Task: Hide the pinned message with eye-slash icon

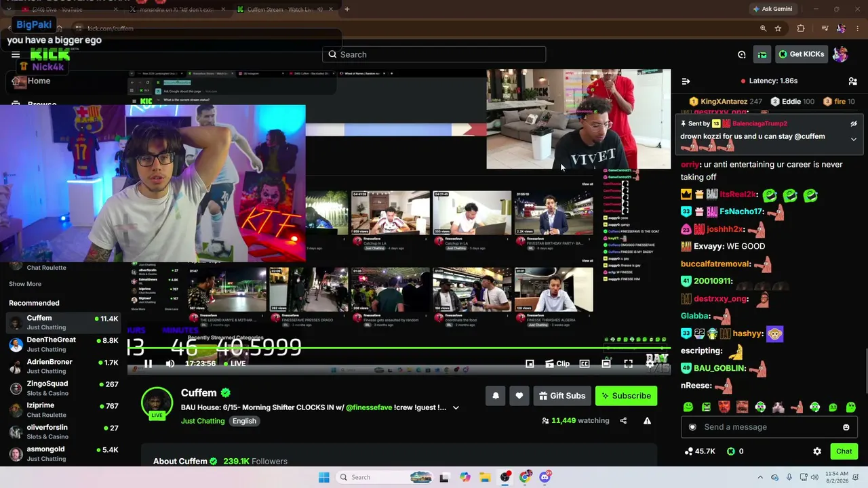Action: 854,124
